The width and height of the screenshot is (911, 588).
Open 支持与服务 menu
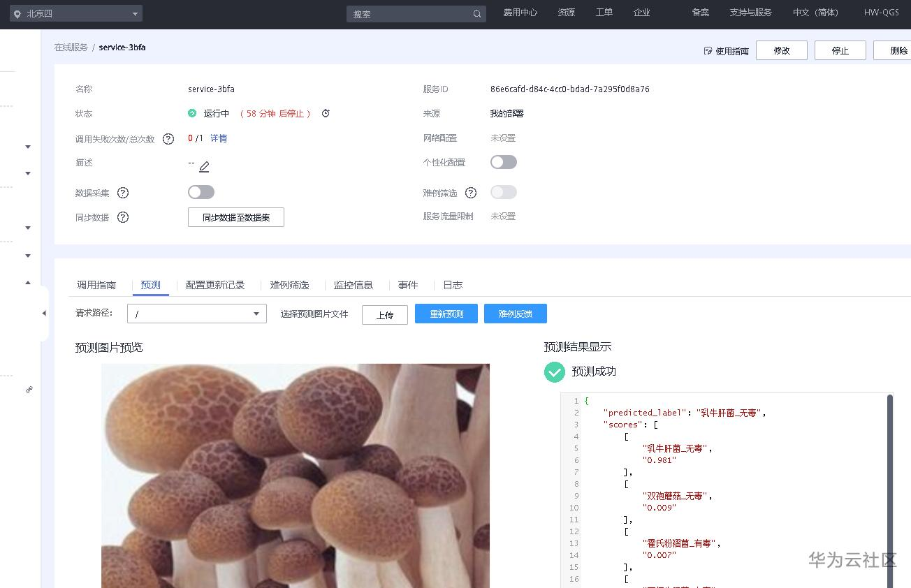point(751,13)
